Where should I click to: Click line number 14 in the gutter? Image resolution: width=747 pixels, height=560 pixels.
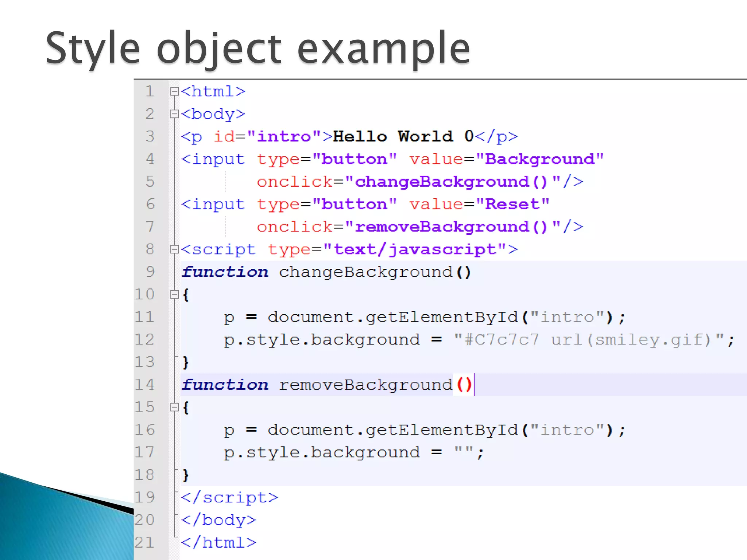[145, 385]
